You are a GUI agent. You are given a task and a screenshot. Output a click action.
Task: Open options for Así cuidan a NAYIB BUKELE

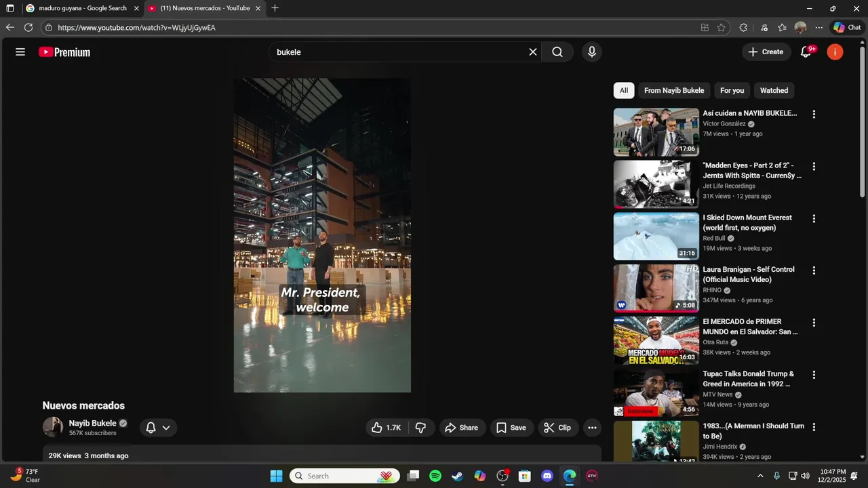(814, 115)
